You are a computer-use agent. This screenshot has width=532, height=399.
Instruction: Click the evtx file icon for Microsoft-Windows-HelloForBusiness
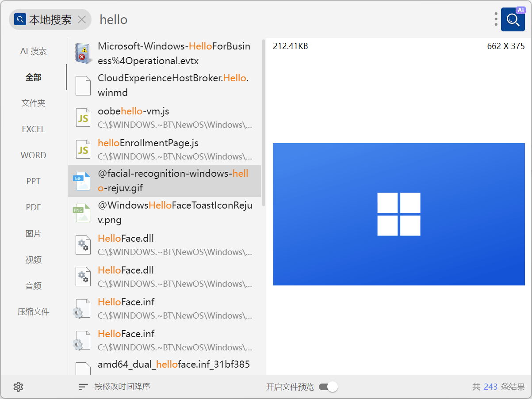[x=83, y=53]
